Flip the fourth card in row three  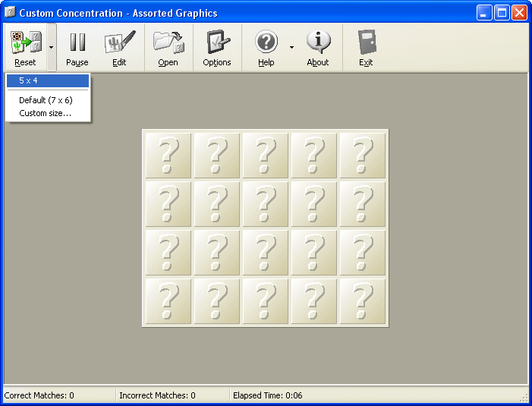[314, 253]
